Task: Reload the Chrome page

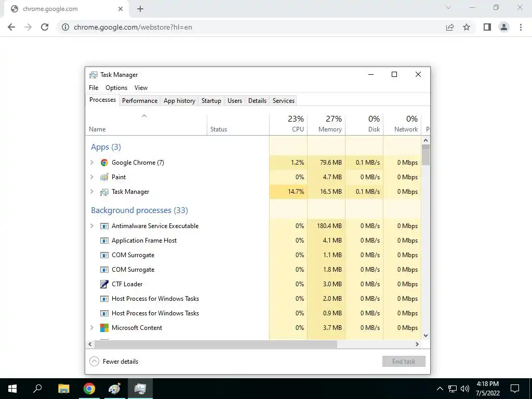Action: [45, 27]
